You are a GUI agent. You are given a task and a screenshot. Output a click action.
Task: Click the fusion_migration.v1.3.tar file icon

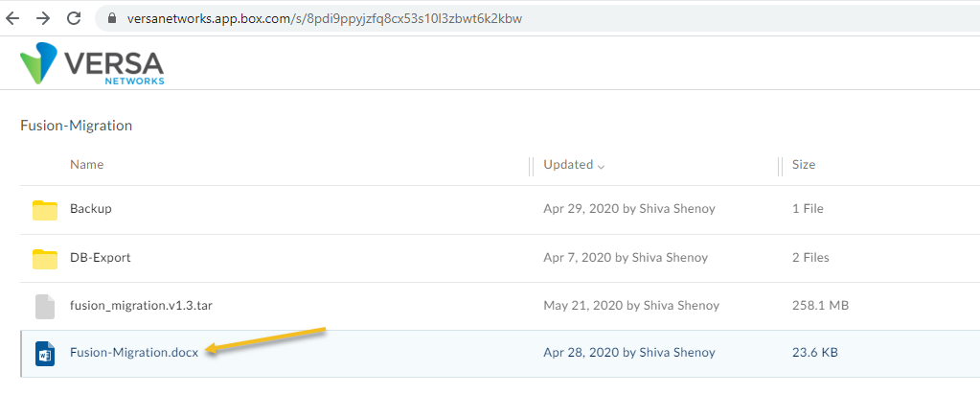(45, 307)
